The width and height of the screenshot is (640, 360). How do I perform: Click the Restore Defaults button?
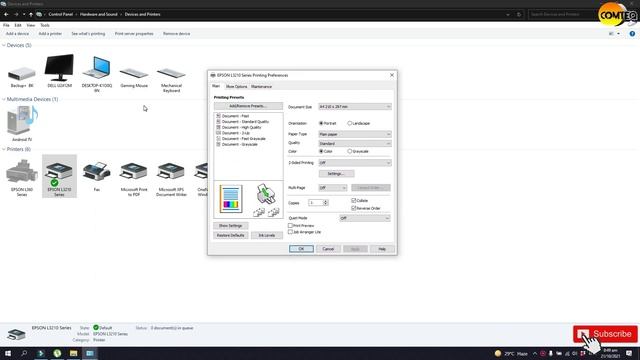pyautogui.click(x=231, y=236)
